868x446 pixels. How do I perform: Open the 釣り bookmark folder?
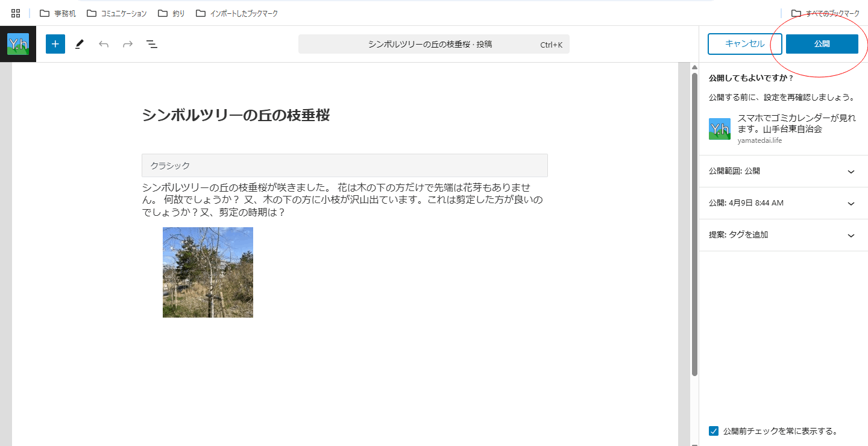[172, 13]
